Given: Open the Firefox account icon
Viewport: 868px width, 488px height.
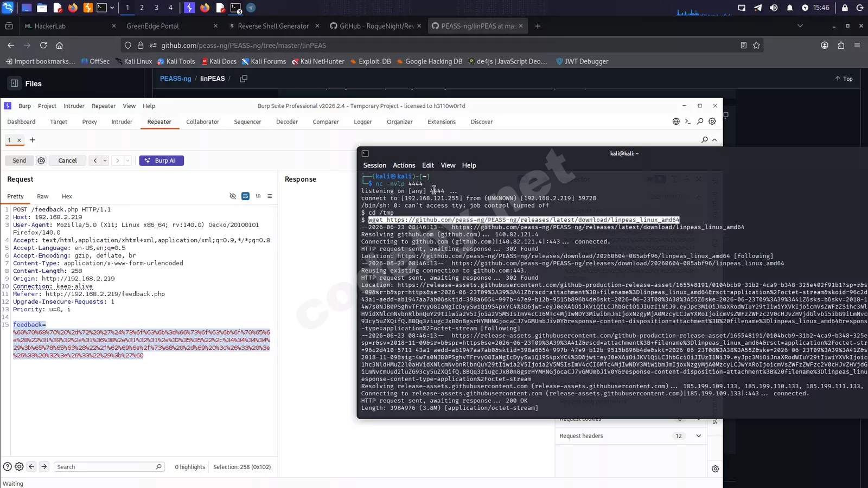Looking at the screenshot, I should (x=825, y=46).
